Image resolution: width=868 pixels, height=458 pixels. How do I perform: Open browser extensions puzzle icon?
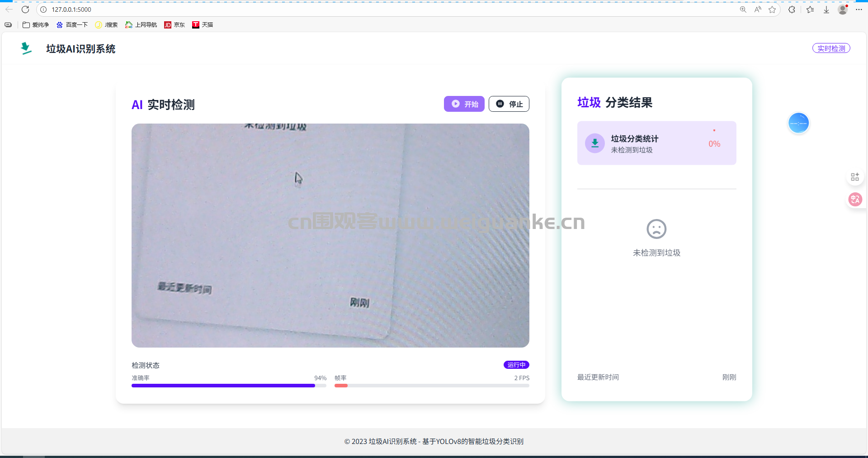(x=792, y=10)
